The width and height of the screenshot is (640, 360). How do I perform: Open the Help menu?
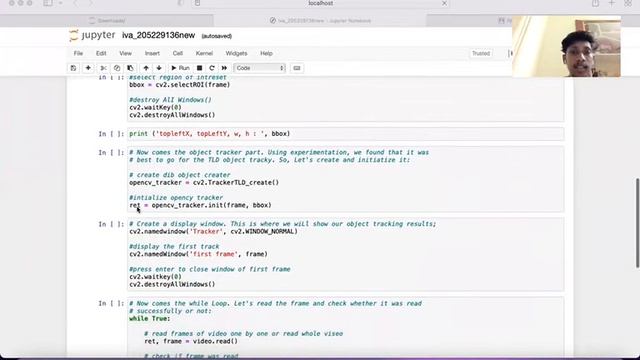[x=266, y=53]
